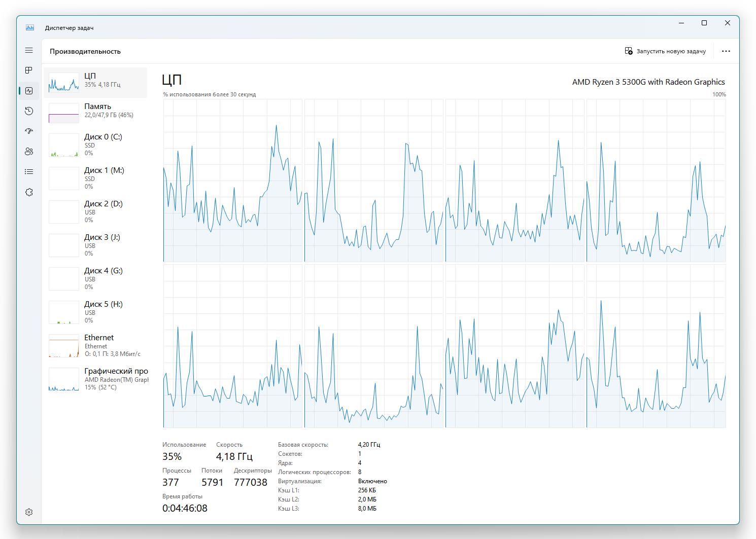Minimize the Диспетчер задач window

click(682, 23)
